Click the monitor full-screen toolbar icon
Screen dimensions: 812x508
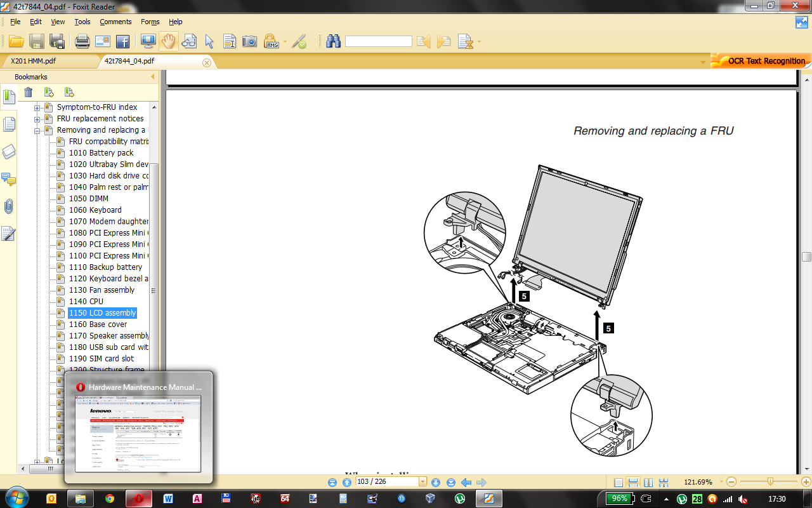(148, 41)
